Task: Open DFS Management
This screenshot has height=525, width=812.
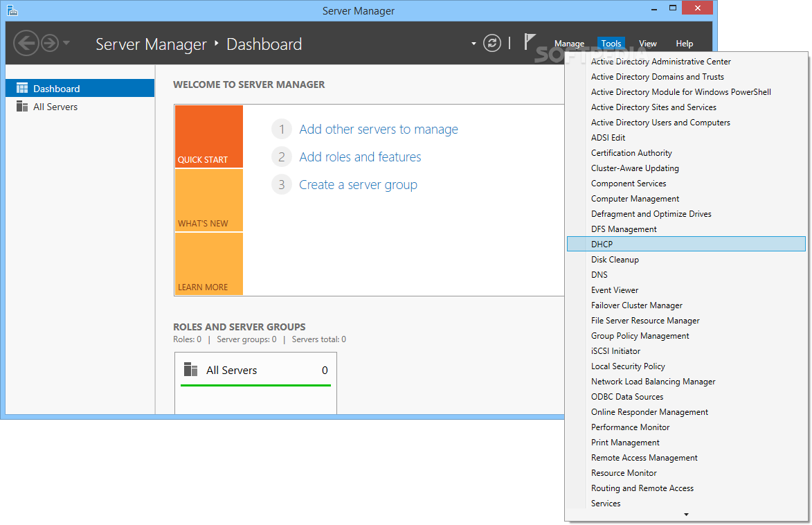Action: coord(686,229)
